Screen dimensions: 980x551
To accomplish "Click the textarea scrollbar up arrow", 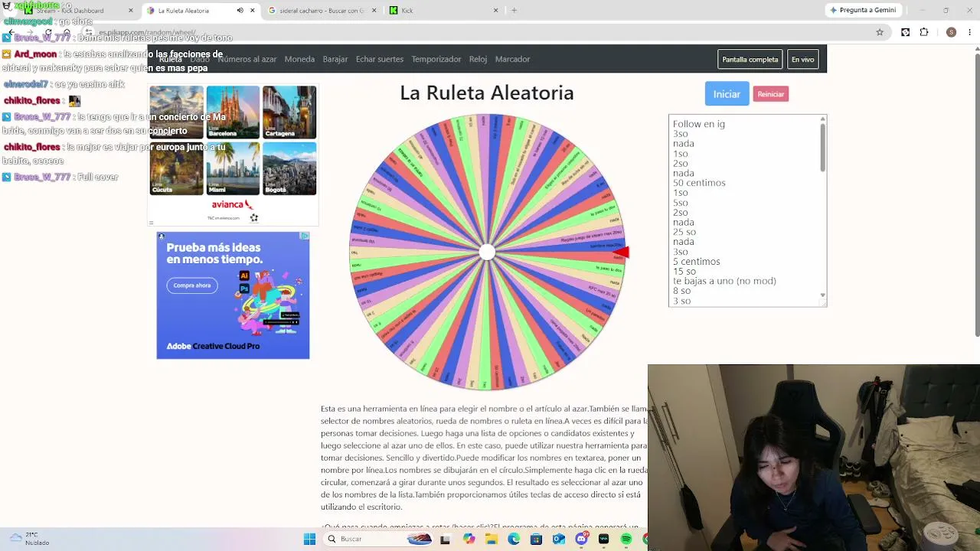I will [823, 119].
